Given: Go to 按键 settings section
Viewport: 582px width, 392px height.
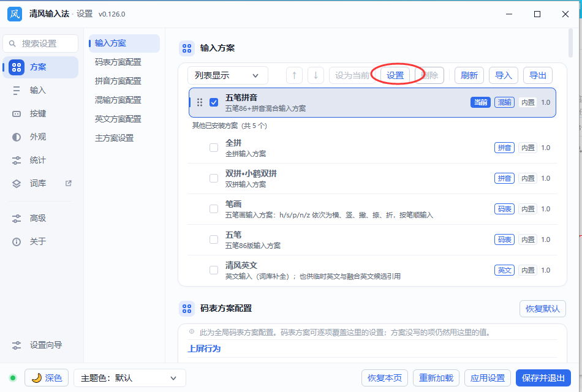Looking at the screenshot, I should click(40, 114).
